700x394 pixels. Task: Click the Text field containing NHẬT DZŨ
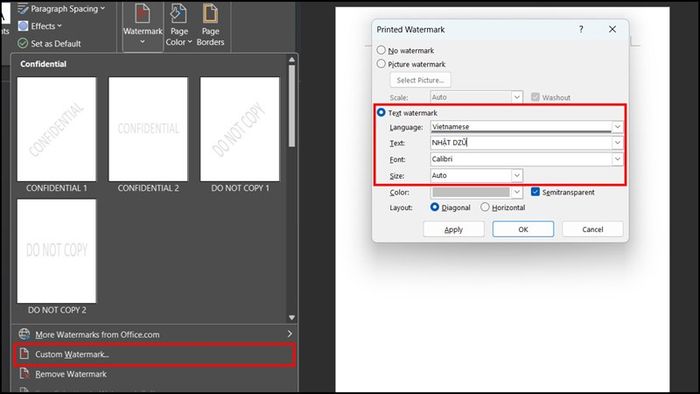point(521,143)
